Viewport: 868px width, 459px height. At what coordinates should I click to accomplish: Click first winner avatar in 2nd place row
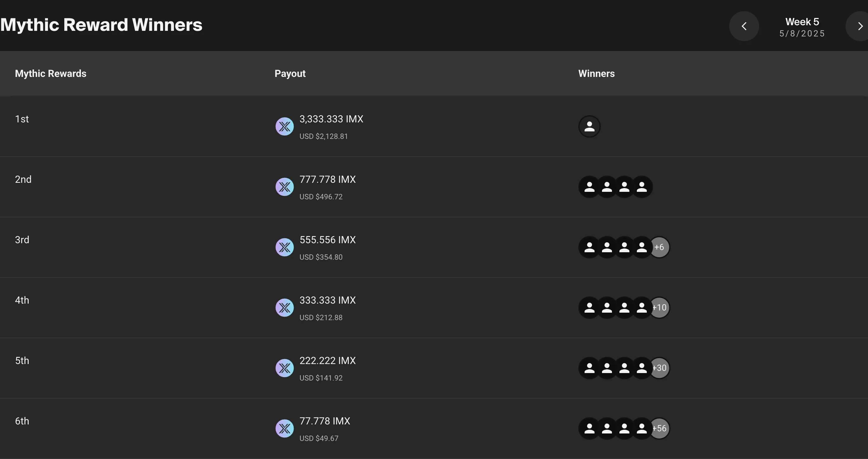[x=589, y=187]
